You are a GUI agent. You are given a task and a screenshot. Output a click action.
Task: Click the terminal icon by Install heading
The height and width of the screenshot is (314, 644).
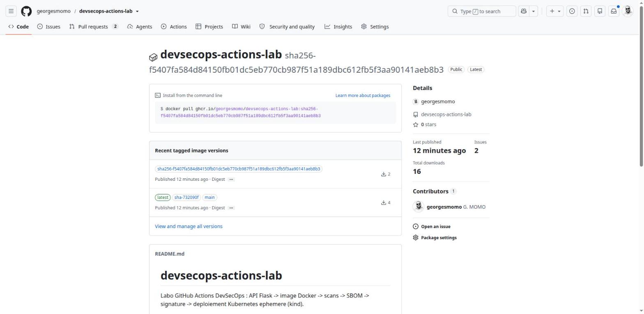click(158, 95)
